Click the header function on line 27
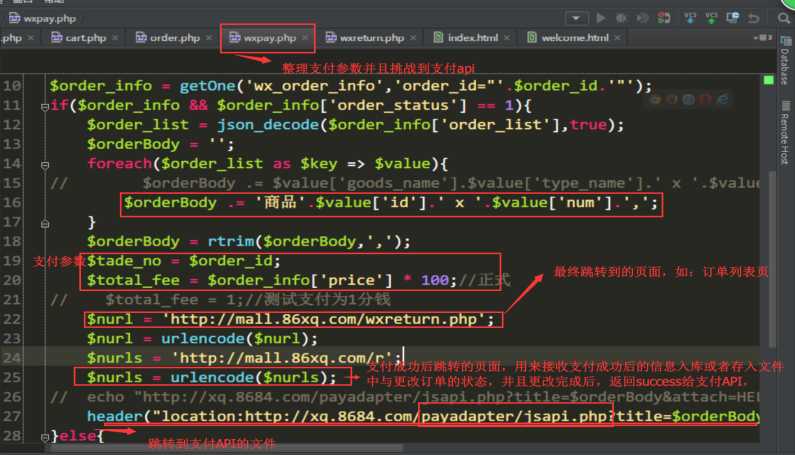 (115, 416)
